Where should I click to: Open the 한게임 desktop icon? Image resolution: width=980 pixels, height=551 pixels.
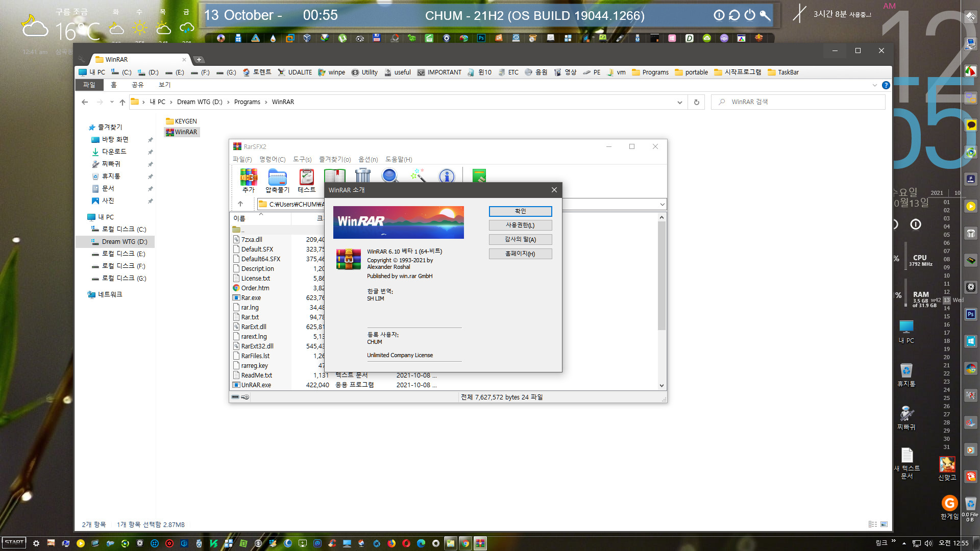(x=949, y=507)
